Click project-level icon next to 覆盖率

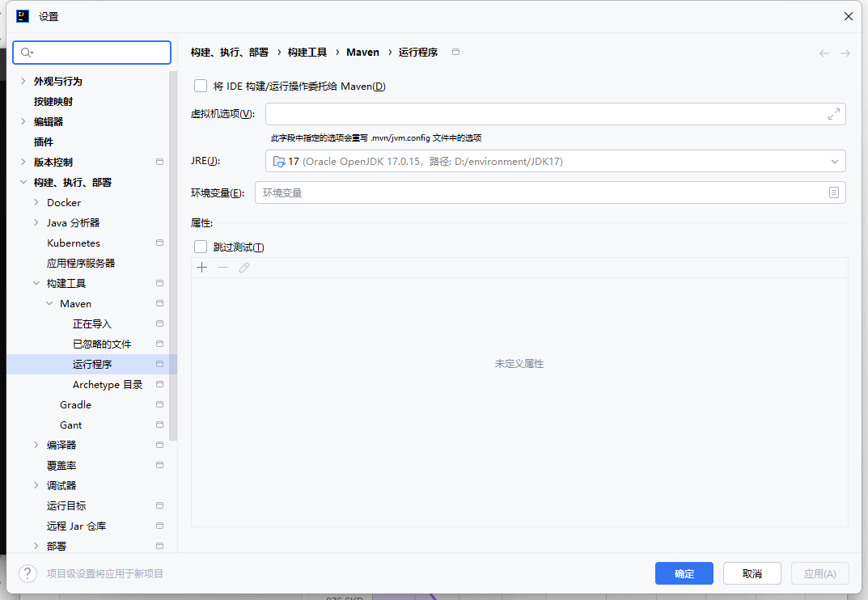pyautogui.click(x=160, y=465)
